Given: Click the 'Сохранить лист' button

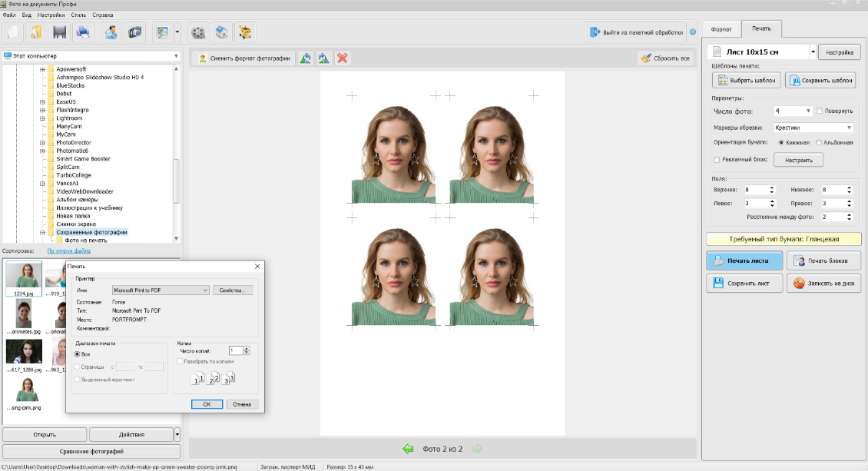Looking at the screenshot, I should 744,284.
